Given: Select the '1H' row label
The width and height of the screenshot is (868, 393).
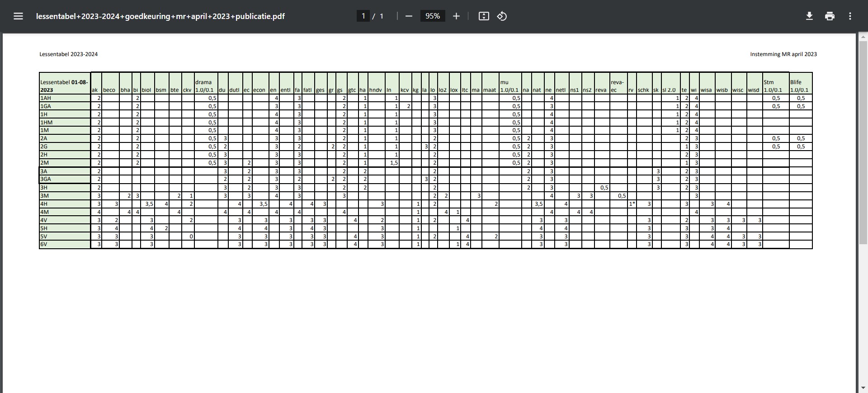Looking at the screenshot, I should 65,114.
